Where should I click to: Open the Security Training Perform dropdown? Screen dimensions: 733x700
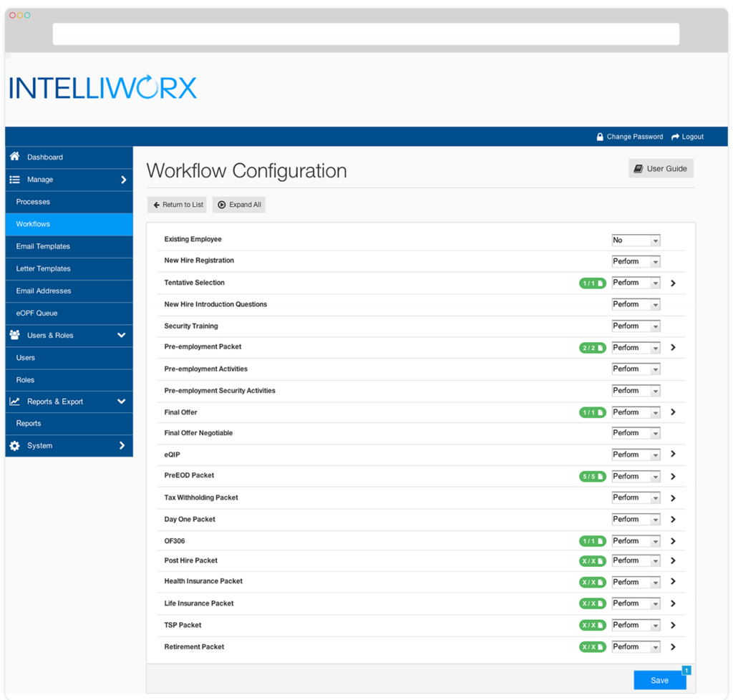click(x=636, y=326)
